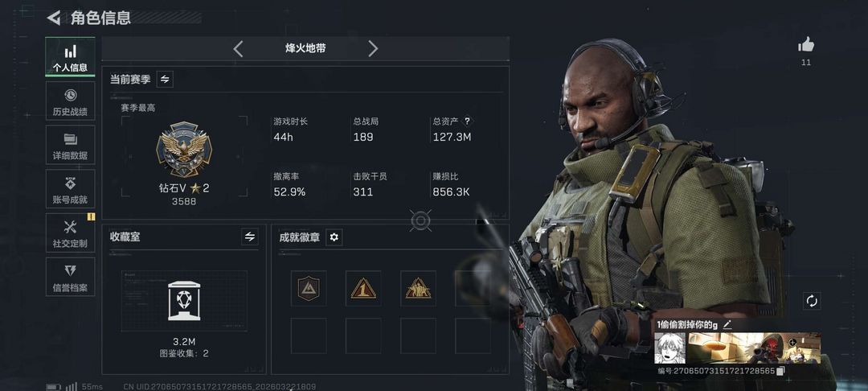Open 社交定制 customization page

click(x=70, y=233)
